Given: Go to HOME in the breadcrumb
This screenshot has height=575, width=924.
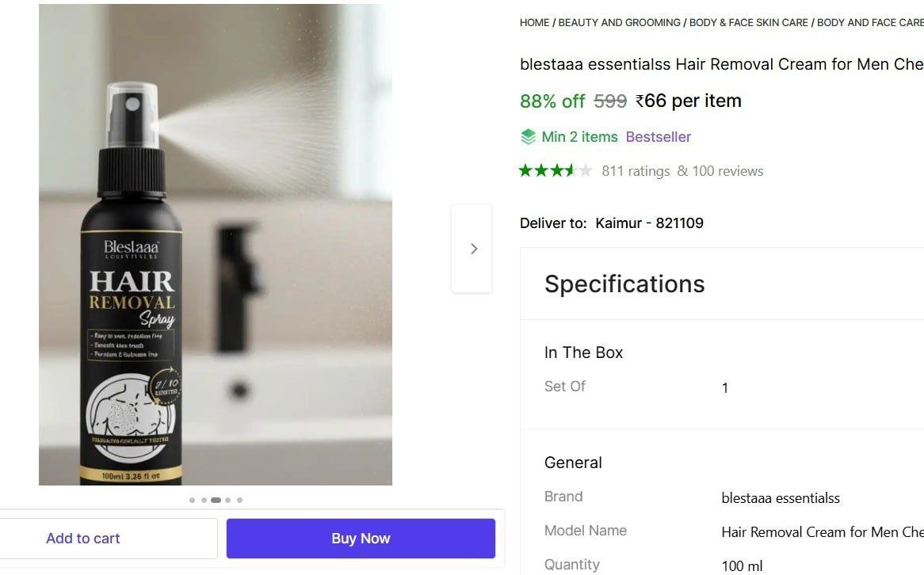Looking at the screenshot, I should pyautogui.click(x=534, y=23).
